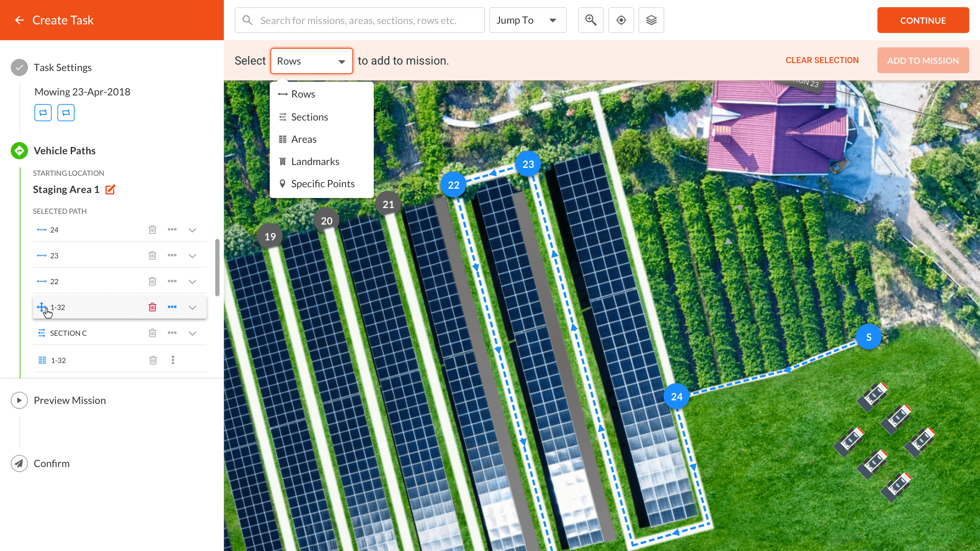
Task: Choose Sections from the select menu
Action: tap(309, 117)
